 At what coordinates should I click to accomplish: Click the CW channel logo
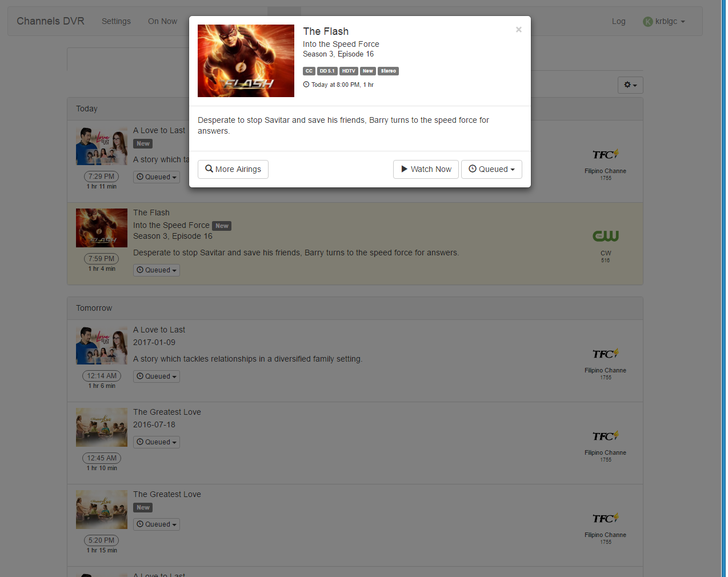605,236
